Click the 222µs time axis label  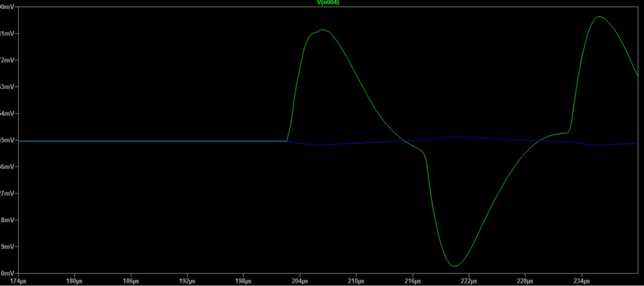[469, 280]
